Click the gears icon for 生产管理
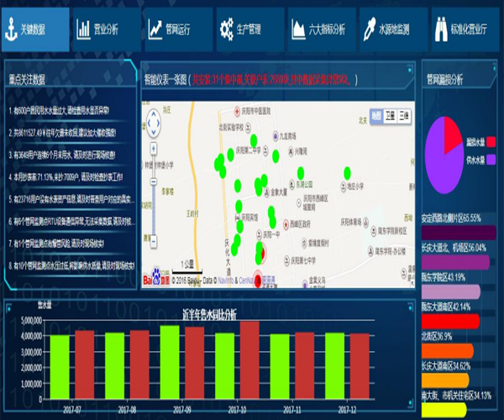Screen dimensions: 504x420 pyautogui.click(x=227, y=29)
